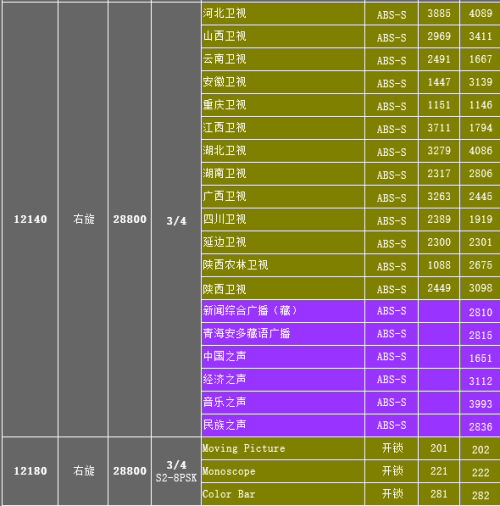500x506 pixels.
Task: Click the 2301 value for 延边卫视
Action: click(480, 242)
